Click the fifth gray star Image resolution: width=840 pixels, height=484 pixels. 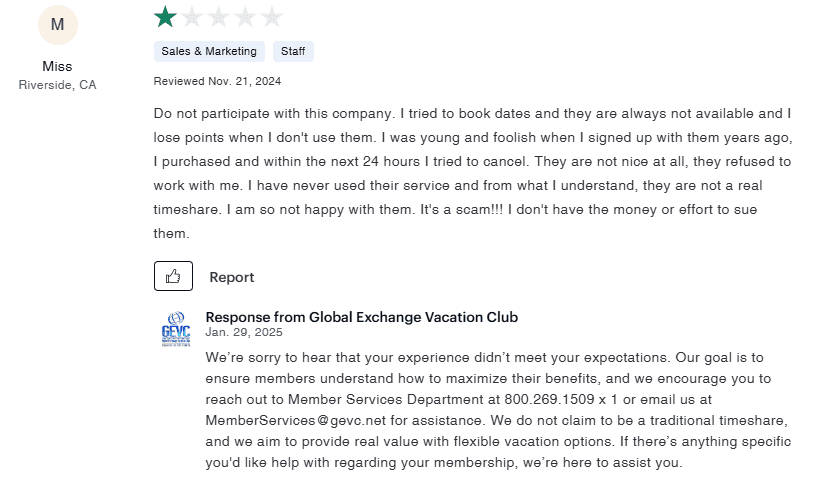pos(272,16)
